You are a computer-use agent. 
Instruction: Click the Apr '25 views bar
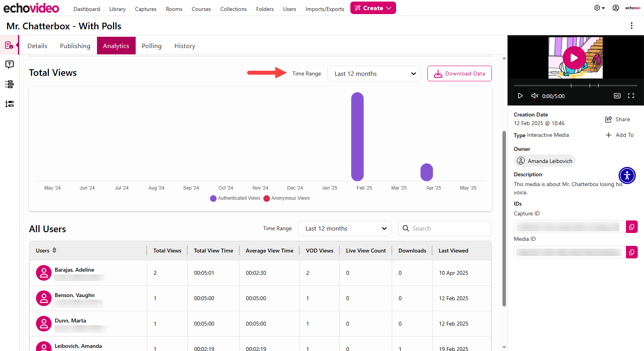click(x=427, y=172)
